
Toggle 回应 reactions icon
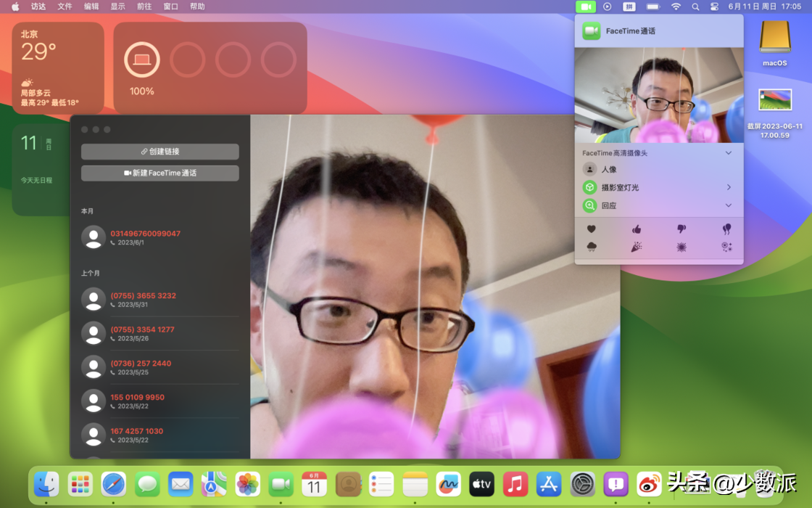[x=589, y=205]
